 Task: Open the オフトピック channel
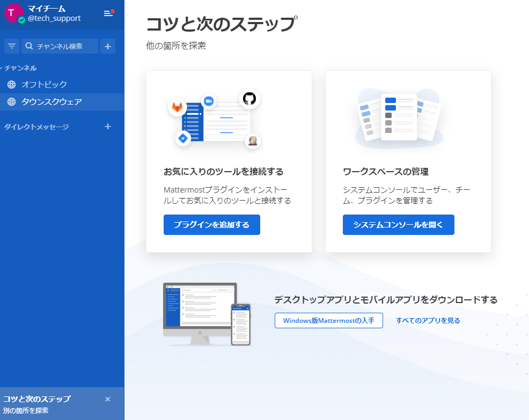point(62,84)
